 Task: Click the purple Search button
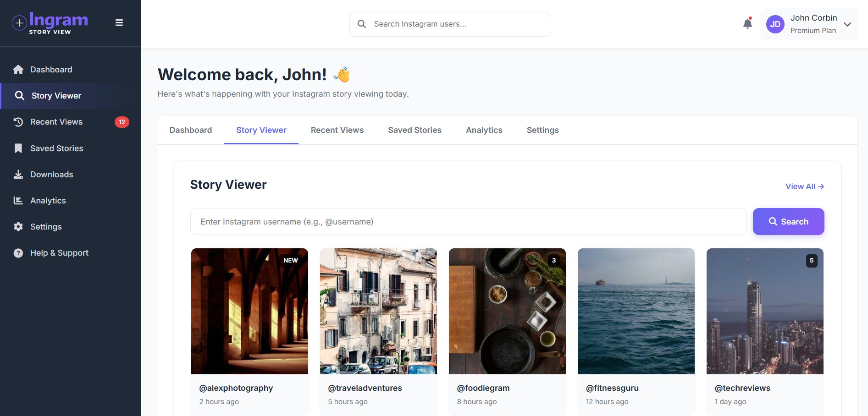(x=788, y=221)
